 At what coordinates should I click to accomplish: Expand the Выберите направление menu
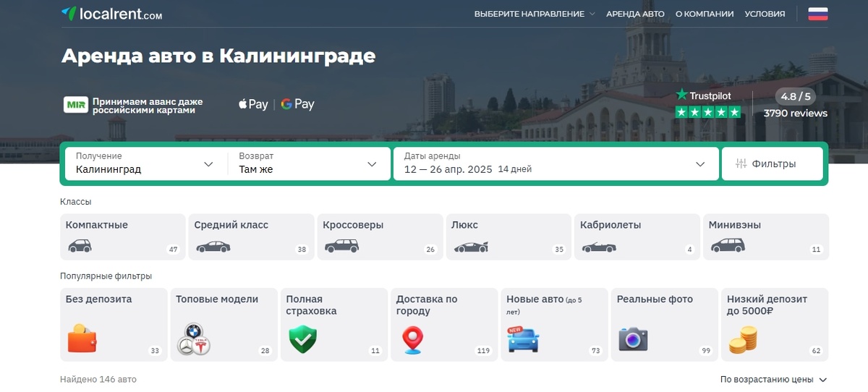coord(535,14)
